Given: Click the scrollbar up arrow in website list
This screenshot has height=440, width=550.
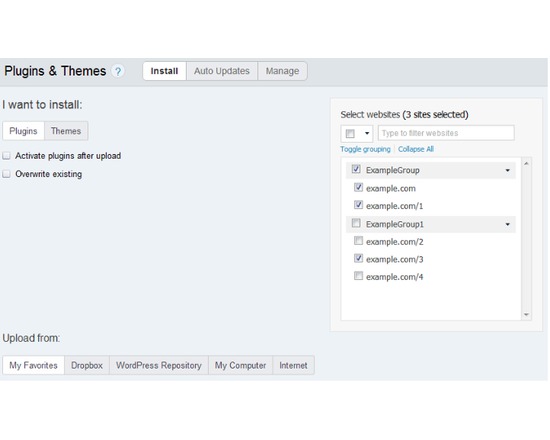Looking at the screenshot, I should tap(526, 164).
